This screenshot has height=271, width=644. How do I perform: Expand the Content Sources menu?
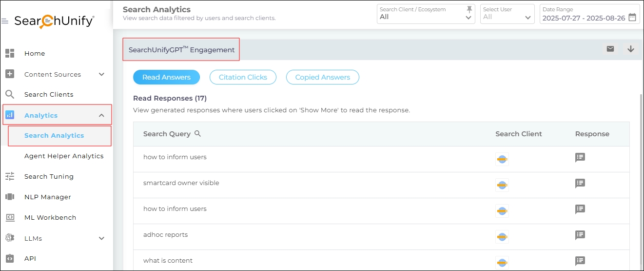point(101,74)
